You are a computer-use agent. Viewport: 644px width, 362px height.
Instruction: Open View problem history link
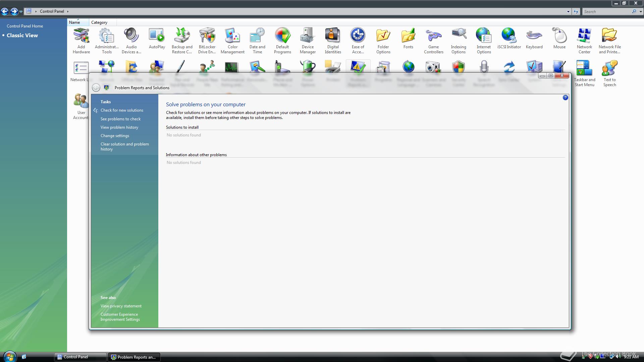click(119, 127)
